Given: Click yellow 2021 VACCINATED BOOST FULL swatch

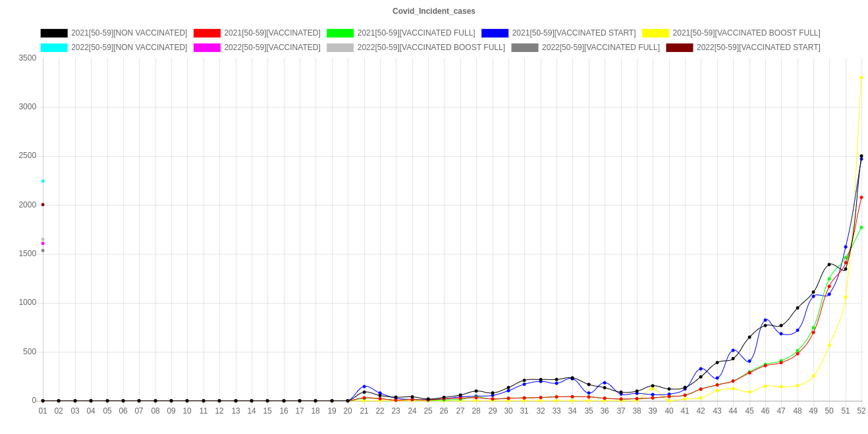Looking at the screenshot, I should click(655, 33).
